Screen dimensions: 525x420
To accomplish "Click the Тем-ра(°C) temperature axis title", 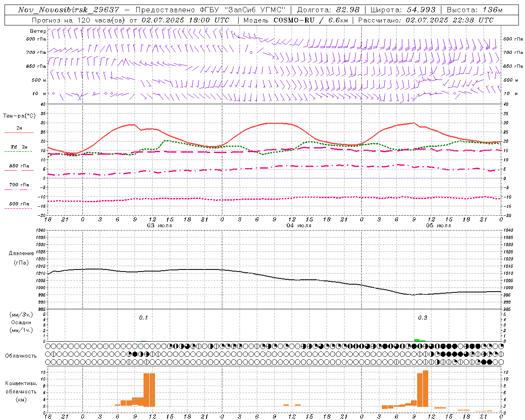I will [x=19, y=116].
